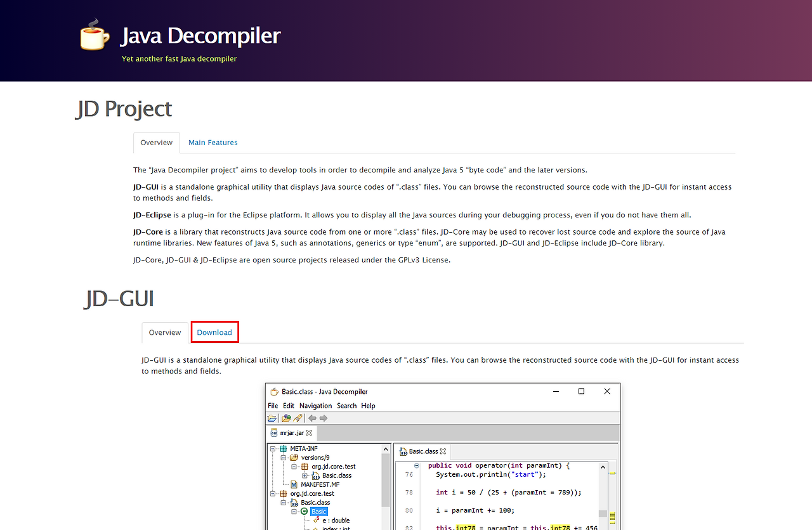Screen dimensions: 812x530
Task: Click the 'Basic.class - Java Decompiler' window title
Action: point(325,391)
